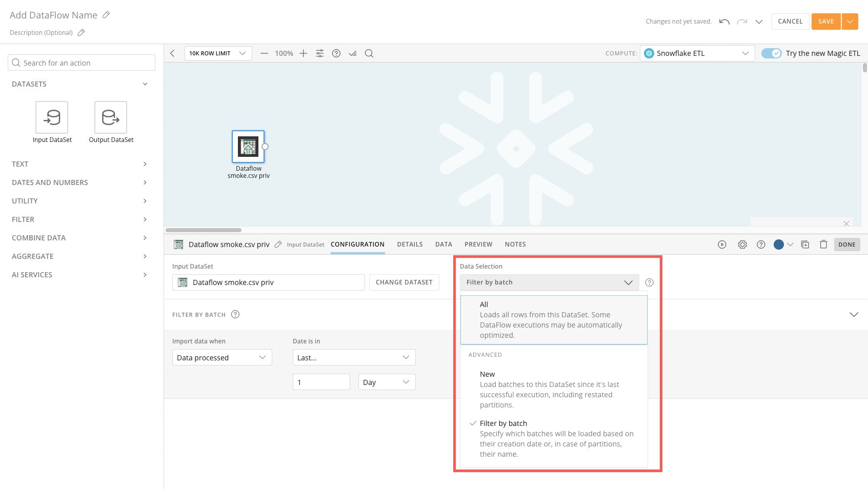The image size is (868, 489).
Task: Click the CHANGE DATASET button
Action: coord(404,282)
